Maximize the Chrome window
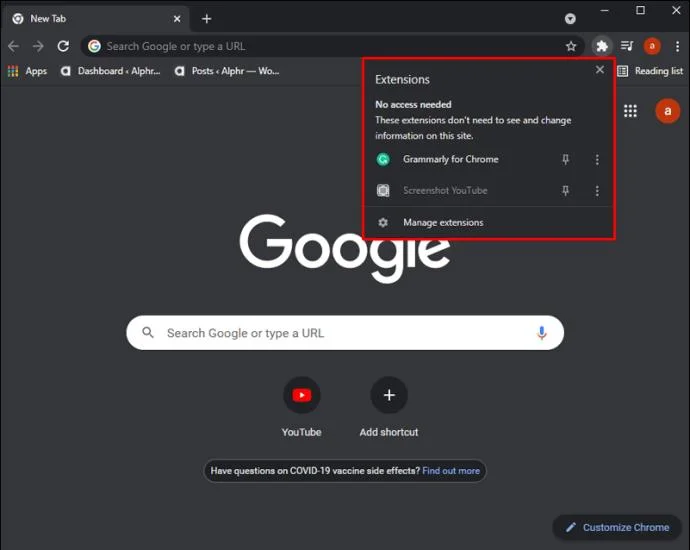This screenshot has height=550, width=690. click(x=641, y=10)
